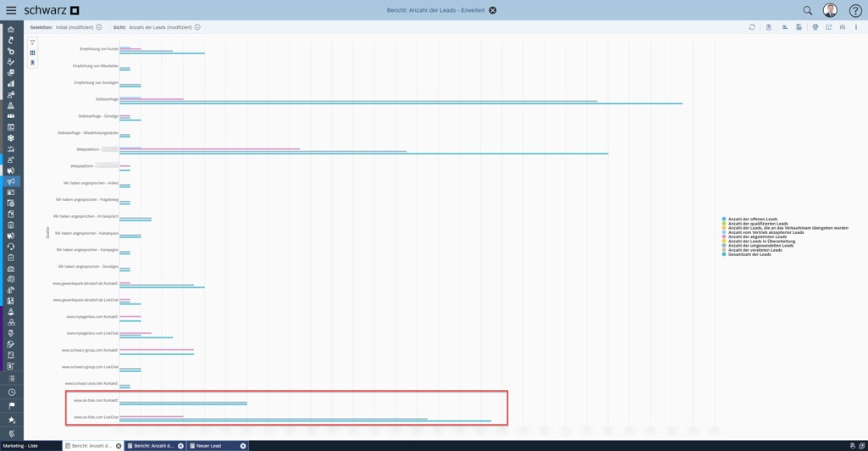Click the search magnifier icon
This screenshot has height=451, width=868.
807,11
